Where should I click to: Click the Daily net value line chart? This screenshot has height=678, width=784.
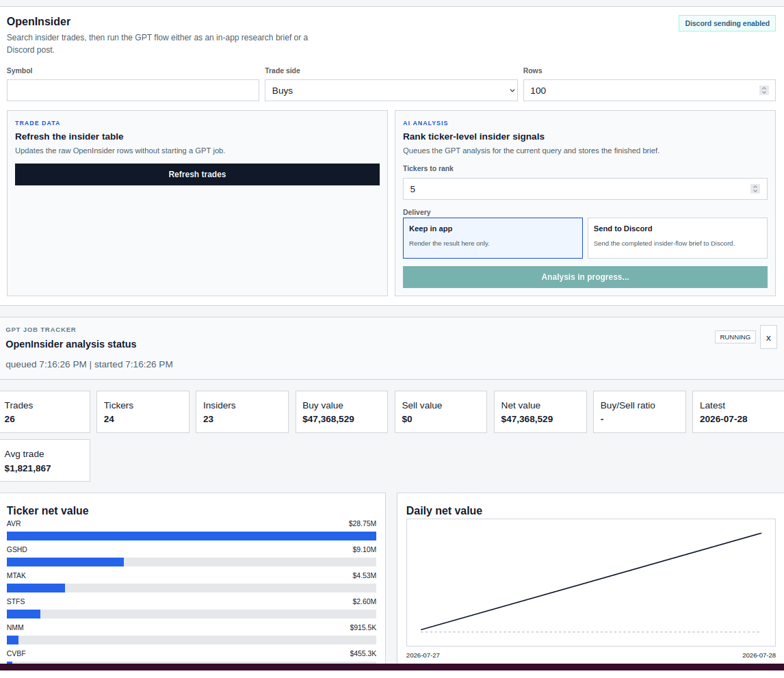point(591,582)
